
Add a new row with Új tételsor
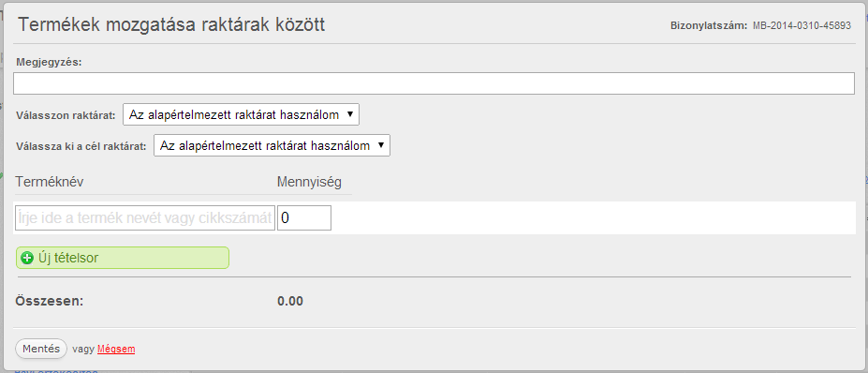click(x=123, y=258)
